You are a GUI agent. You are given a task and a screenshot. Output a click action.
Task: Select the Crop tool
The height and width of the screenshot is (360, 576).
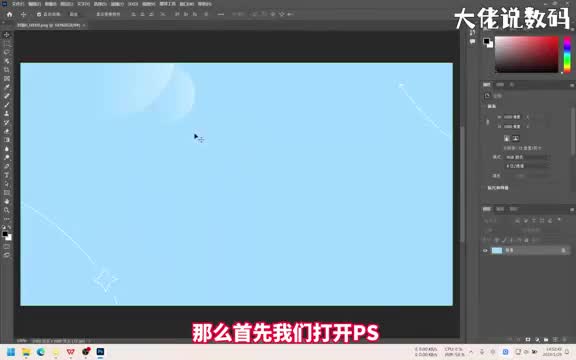[x=7, y=70]
